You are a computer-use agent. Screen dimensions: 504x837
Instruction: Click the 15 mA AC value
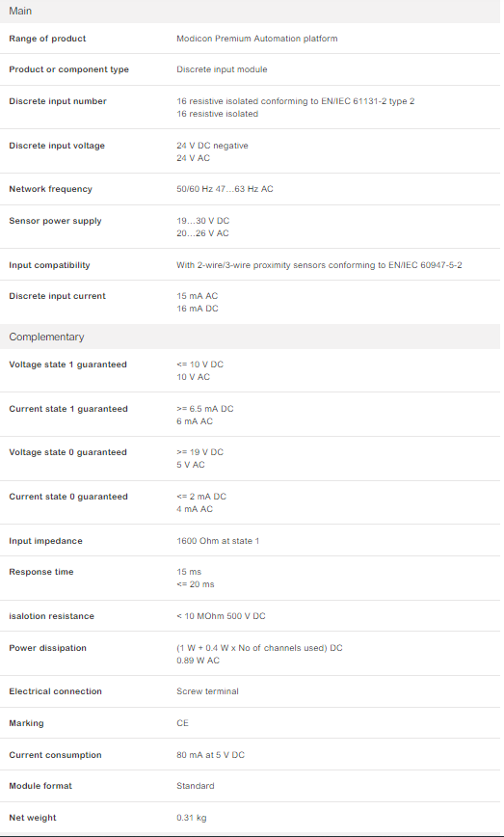click(198, 296)
